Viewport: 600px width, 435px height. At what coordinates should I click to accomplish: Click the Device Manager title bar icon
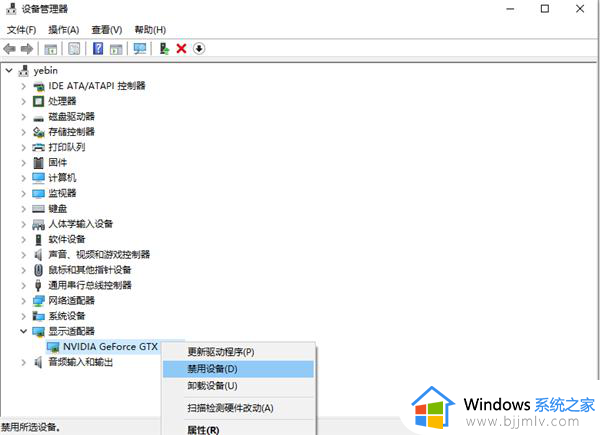click(11, 9)
